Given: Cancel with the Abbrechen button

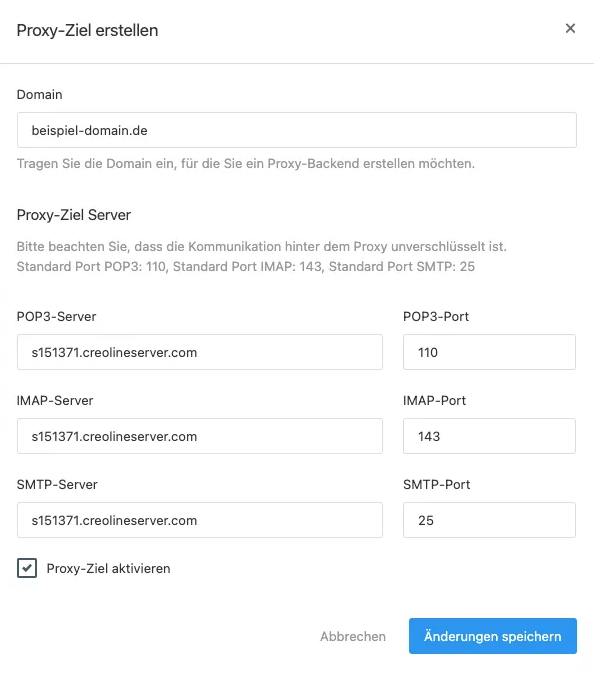Looking at the screenshot, I should [x=353, y=636].
